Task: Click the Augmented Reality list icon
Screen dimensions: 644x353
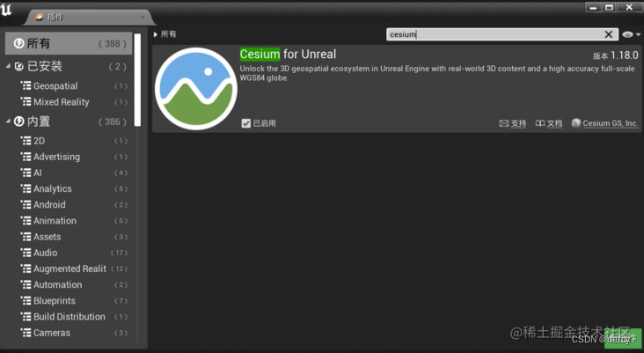Action: pyautogui.click(x=26, y=268)
